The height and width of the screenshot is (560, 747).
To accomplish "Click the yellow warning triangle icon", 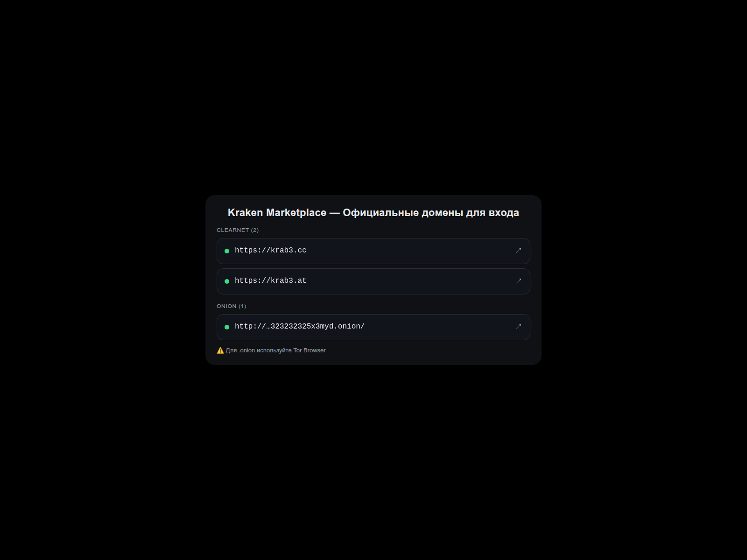I will pyautogui.click(x=220, y=350).
